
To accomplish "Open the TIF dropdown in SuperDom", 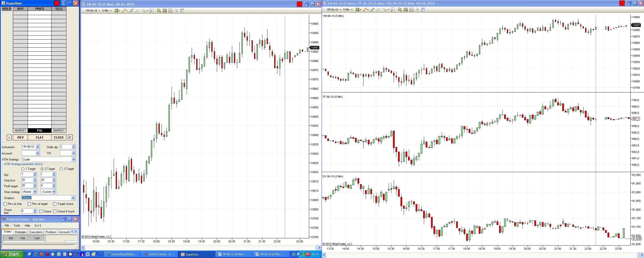I will [x=73, y=153].
